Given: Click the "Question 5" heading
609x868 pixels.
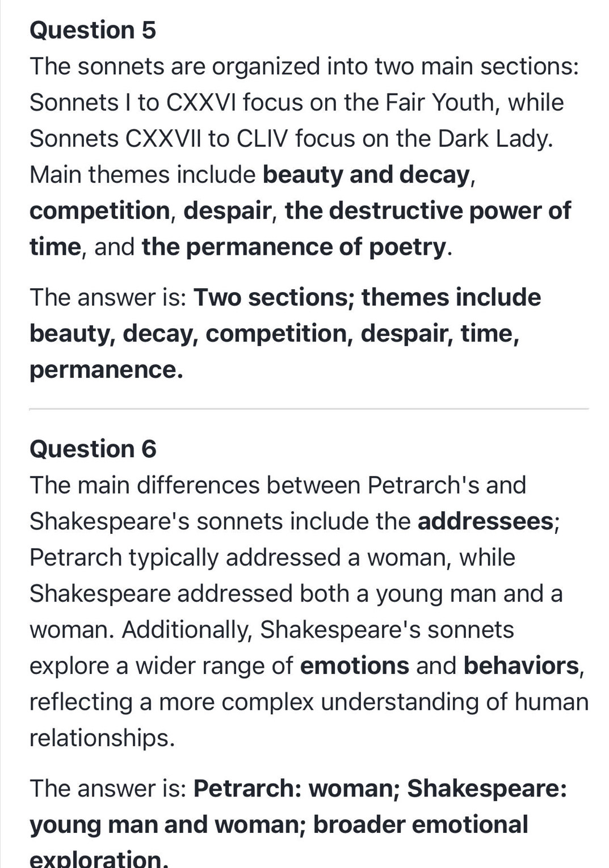Looking at the screenshot, I should (93, 30).
